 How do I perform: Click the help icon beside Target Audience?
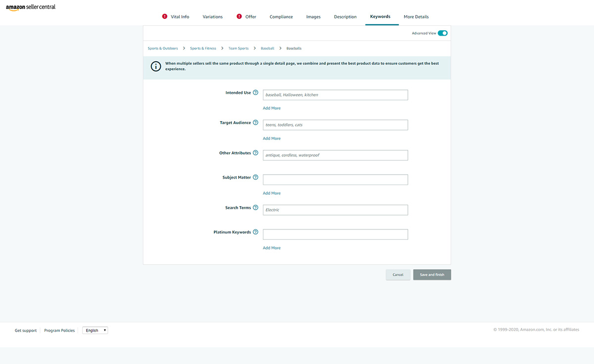pos(255,123)
